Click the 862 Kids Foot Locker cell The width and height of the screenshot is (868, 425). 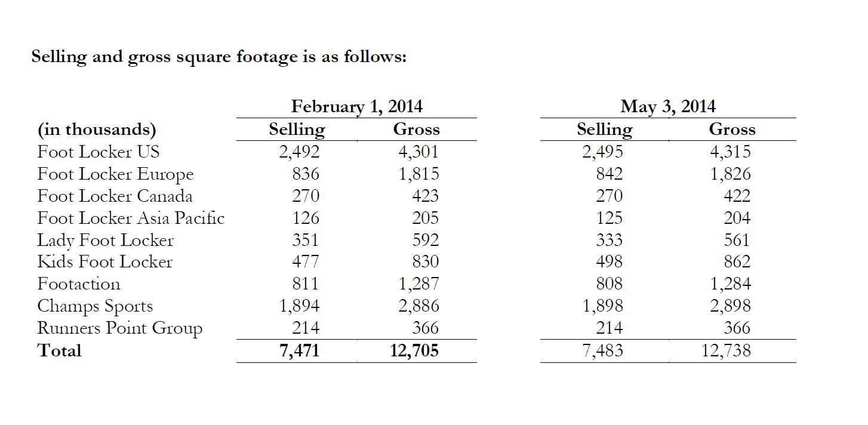tap(737, 262)
